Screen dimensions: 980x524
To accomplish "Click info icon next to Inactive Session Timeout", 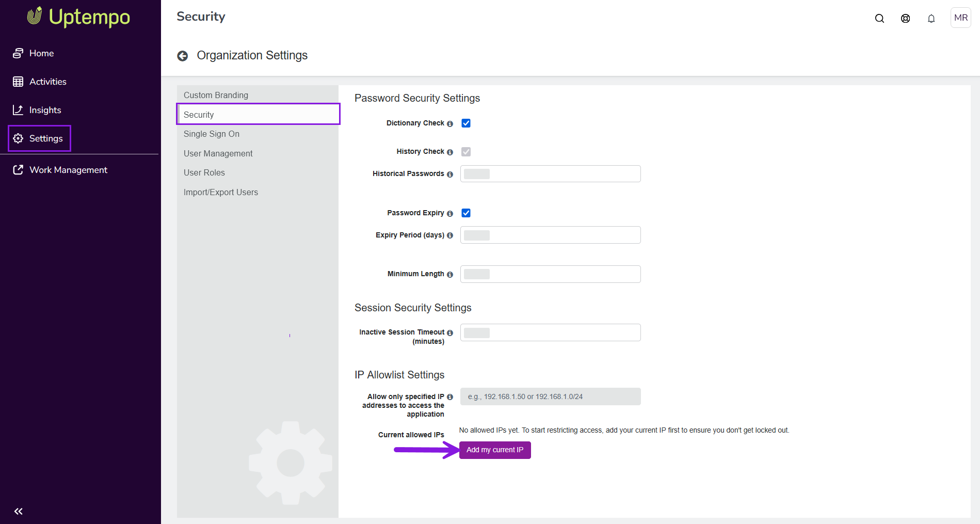I will 450,333.
